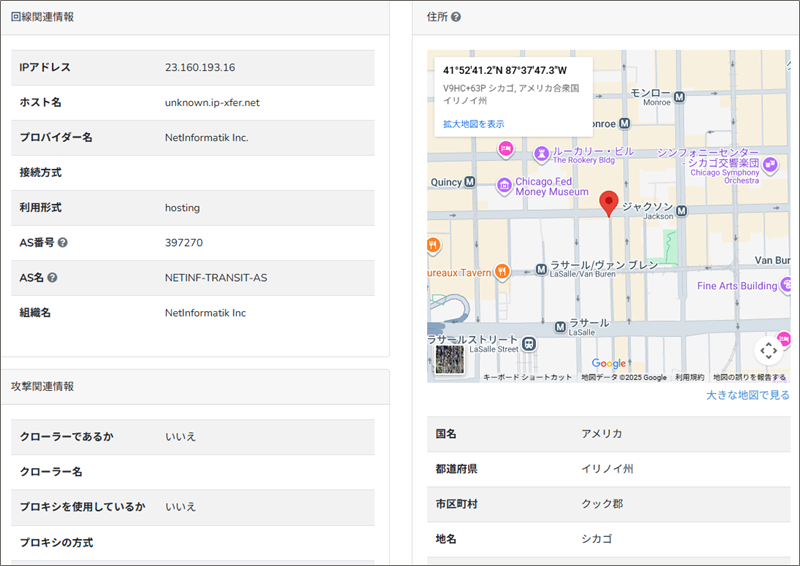The height and width of the screenshot is (566, 800).
Task: Switch to satellite view thumbnail
Action: 450,359
